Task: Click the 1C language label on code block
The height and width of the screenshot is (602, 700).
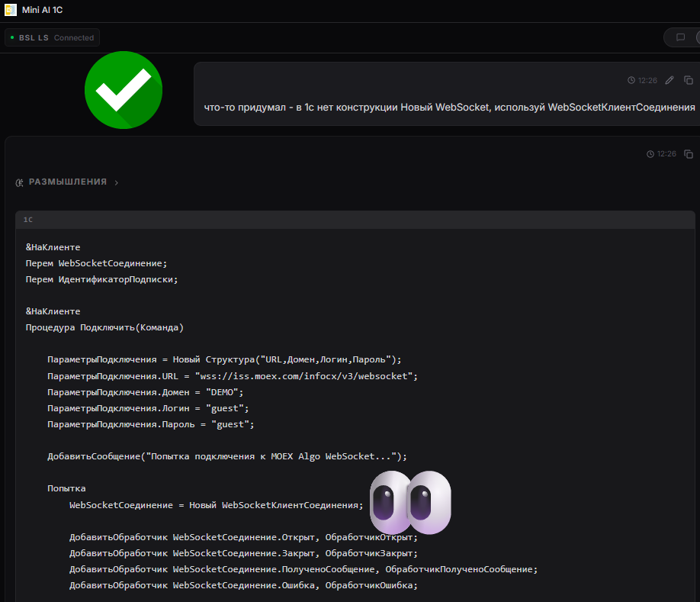Action: pyautogui.click(x=28, y=219)
